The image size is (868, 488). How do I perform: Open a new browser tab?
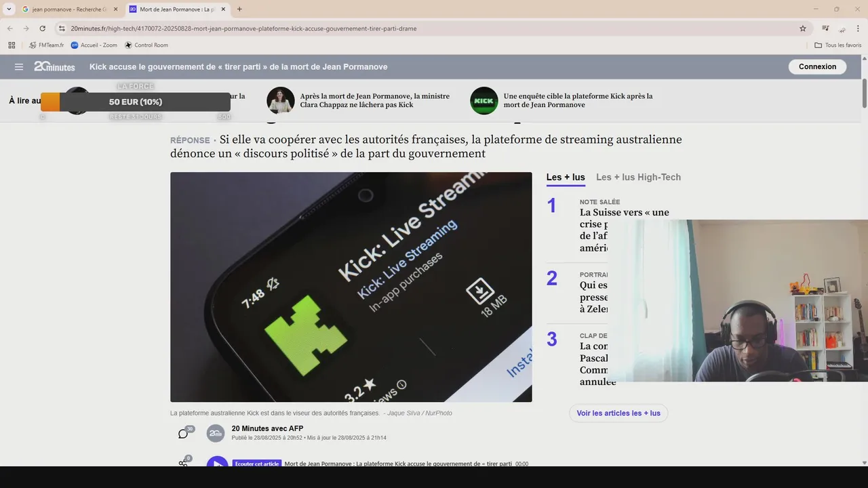coord(239,9)
